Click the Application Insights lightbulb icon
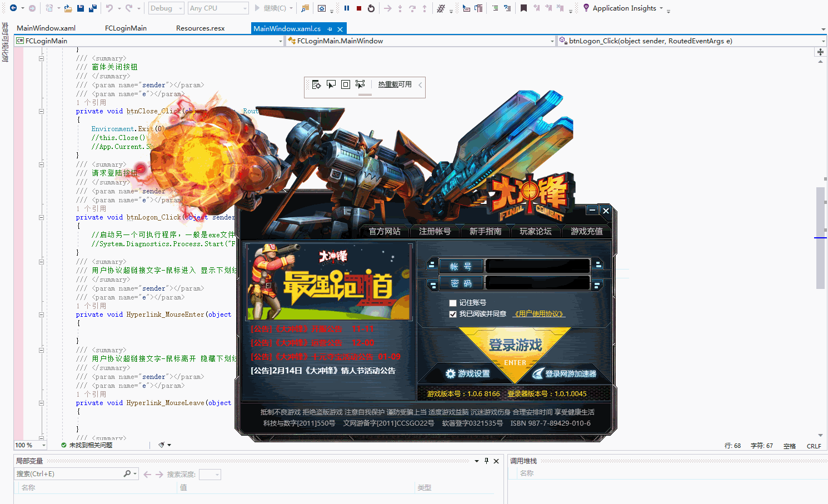The image size is (828, 504). pyautogui.click(x=586, y=8)
